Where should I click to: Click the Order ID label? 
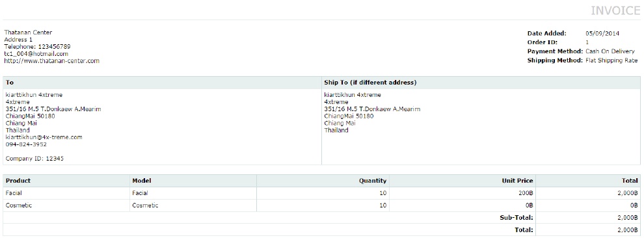541,42
